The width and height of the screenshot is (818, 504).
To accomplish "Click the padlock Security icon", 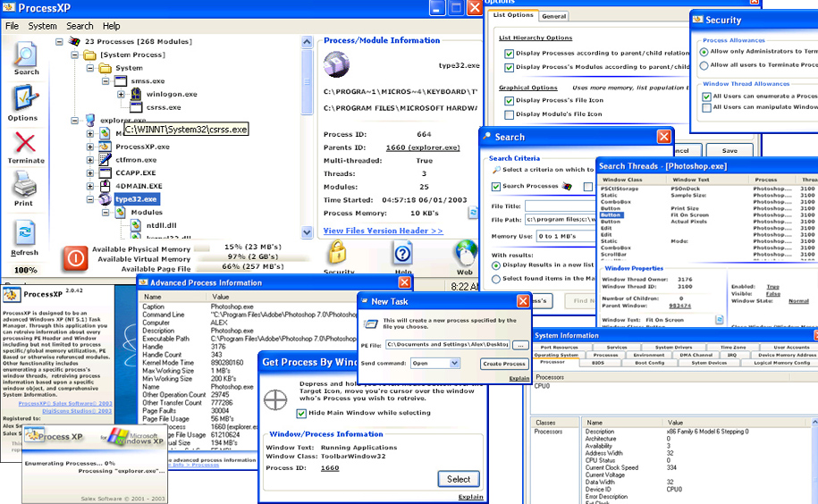I will 338,254.
